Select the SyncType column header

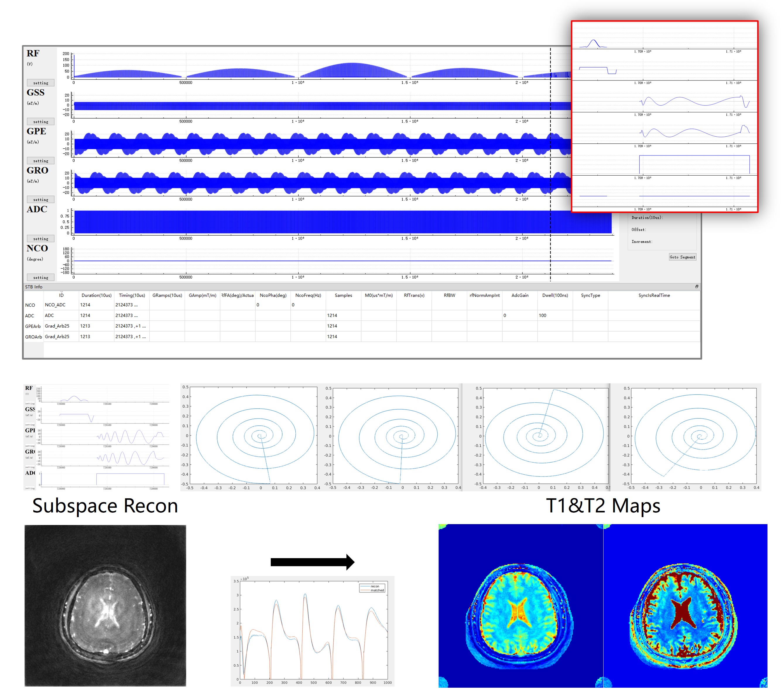pyautogui.click(x=591, y=295)
